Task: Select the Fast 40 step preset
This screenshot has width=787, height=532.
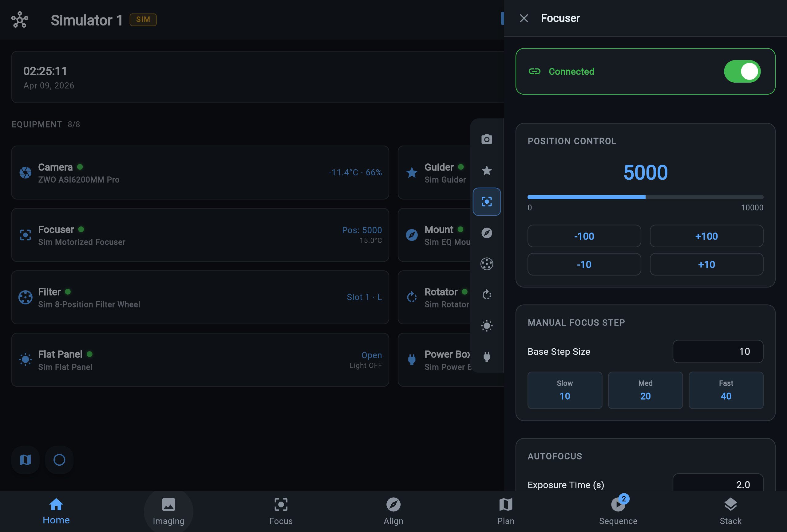Action: [x=726, y=390]
